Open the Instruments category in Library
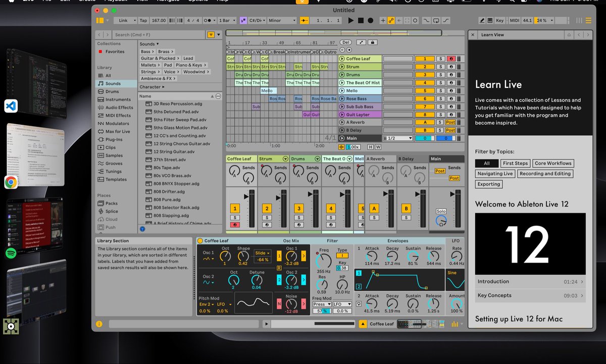606x364 pixels. pos(118,99)
